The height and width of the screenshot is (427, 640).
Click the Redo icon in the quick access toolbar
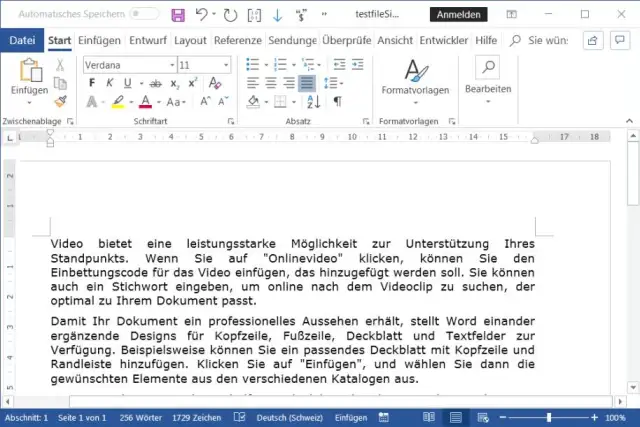(x=232, y=15)
